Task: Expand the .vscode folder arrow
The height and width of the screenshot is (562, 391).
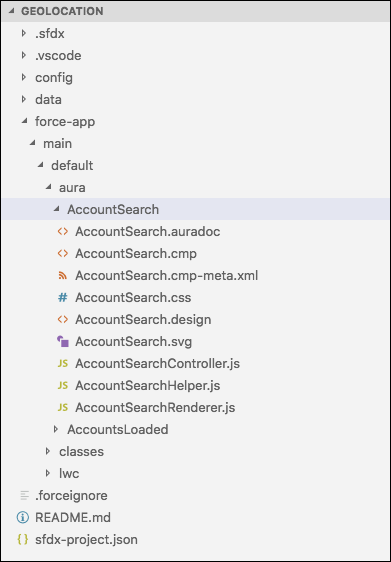Action: tap(24, 55)
